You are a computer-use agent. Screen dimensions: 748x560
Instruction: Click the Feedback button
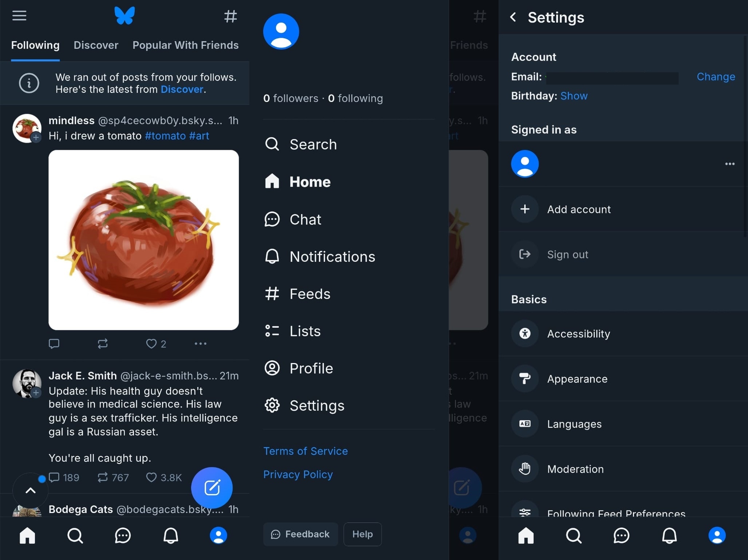(x=301, y=534)
